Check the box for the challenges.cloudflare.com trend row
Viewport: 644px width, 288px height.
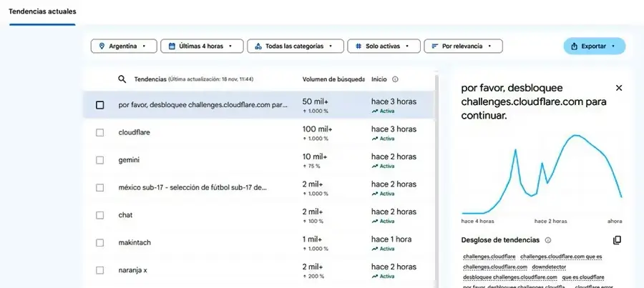tap(99, 105)
